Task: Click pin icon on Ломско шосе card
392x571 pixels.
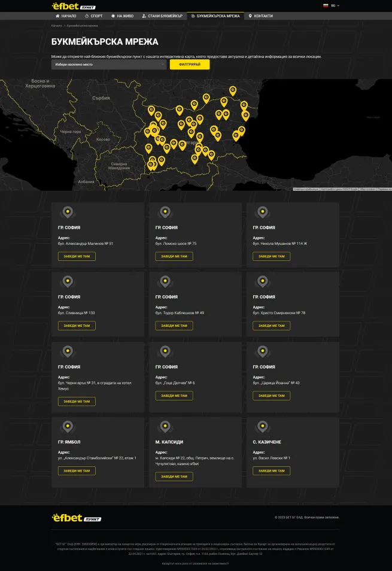Action: click(x=165, y=212)
